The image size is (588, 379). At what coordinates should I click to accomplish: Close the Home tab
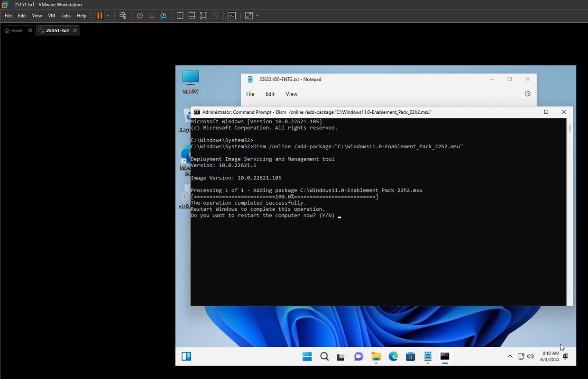[30, 30]
